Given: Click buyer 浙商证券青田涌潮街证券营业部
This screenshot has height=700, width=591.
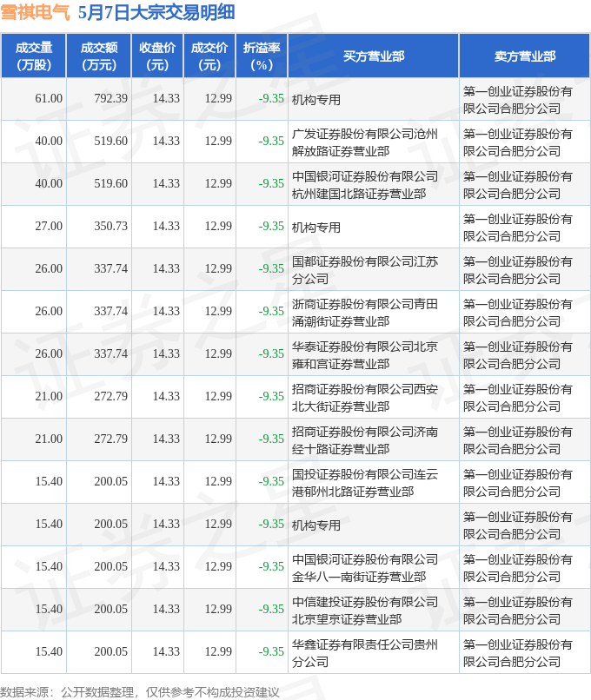Looking at the screenshot, I should coord(364,313).
